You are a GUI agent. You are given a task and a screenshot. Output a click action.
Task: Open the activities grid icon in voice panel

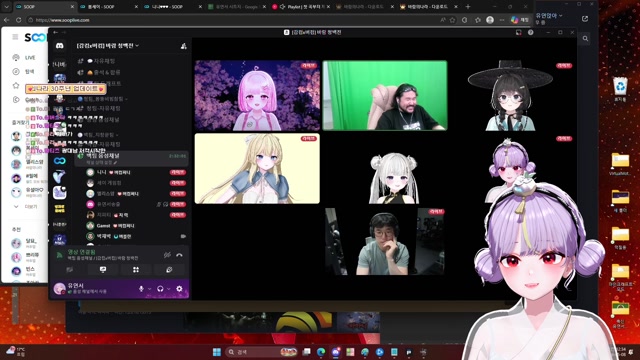click(x=136, y=270)
